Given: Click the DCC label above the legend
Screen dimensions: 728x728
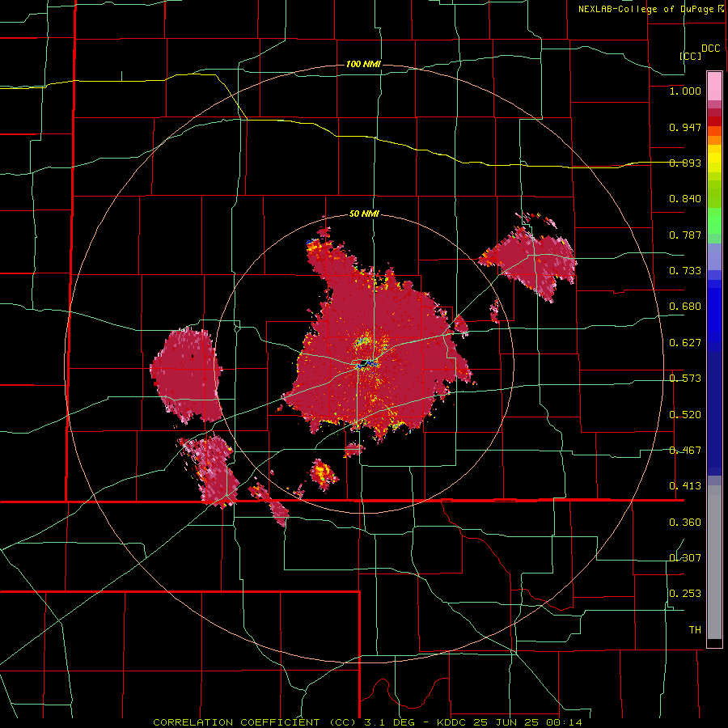Looking at the screenshot, I should click(711, 49).
